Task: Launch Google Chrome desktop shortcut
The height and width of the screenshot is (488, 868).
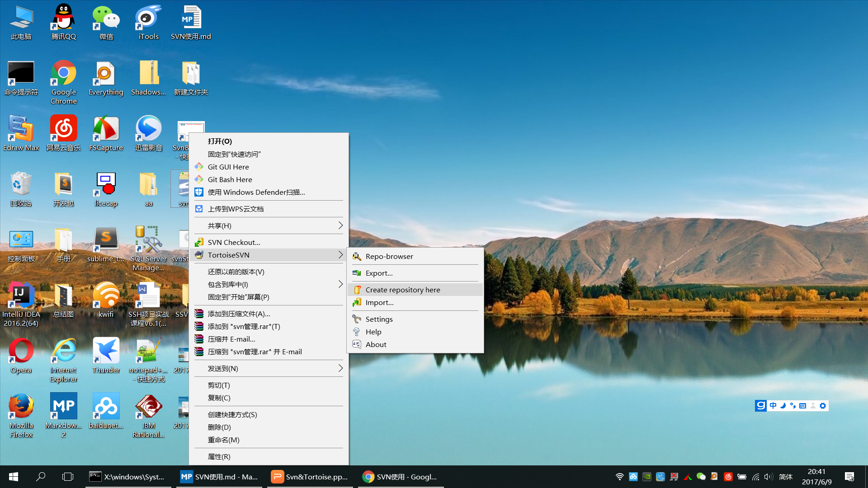Action: click(x=64, y=83)
